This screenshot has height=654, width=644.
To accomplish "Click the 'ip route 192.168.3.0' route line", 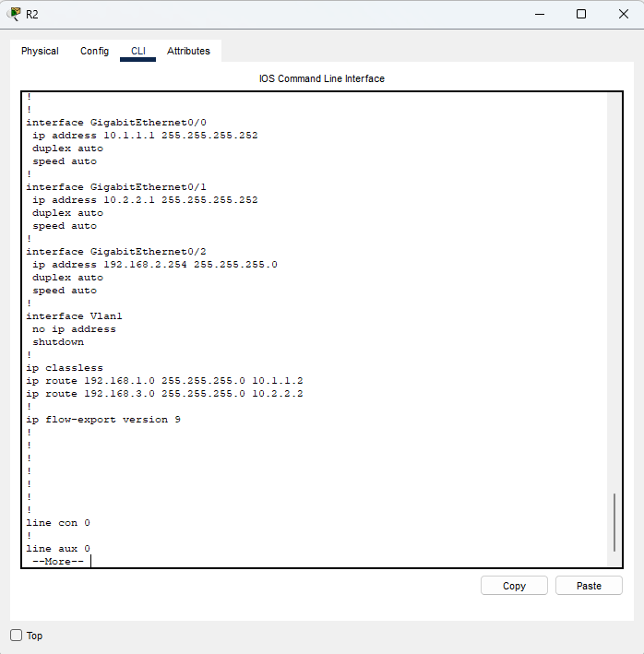I will click(x=165, y=394).
